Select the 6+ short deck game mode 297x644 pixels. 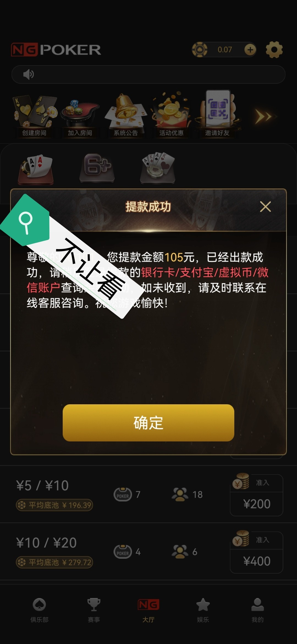97,168
